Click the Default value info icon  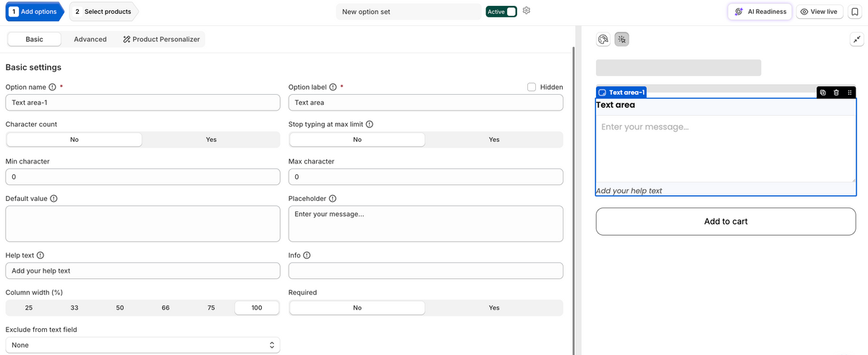54,199
